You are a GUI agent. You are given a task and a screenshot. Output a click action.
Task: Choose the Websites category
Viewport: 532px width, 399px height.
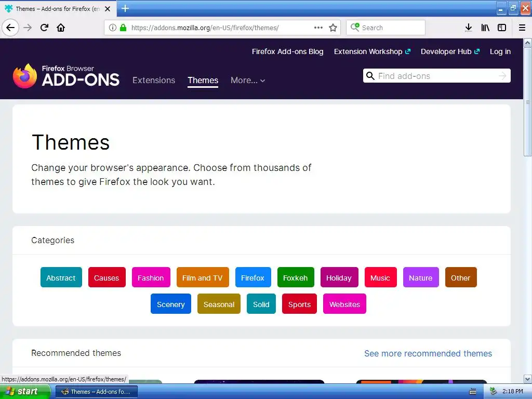click(345, 303)
